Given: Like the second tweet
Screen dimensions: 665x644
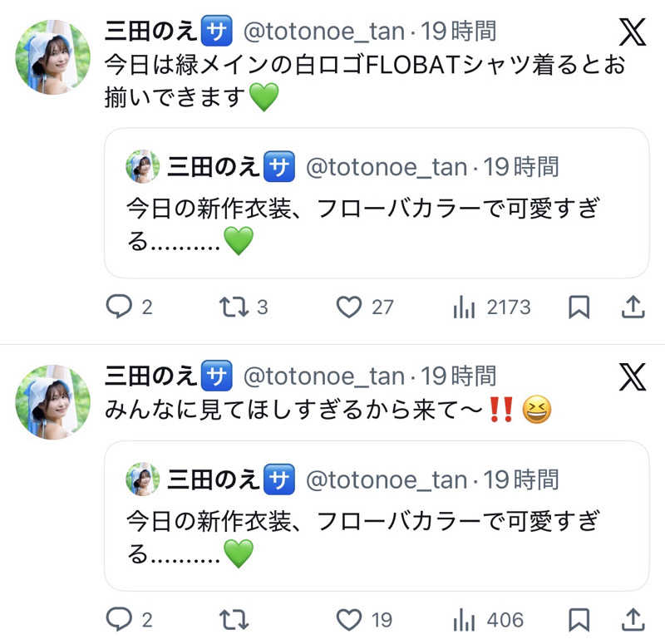Looking at the screenshot, I should [350, 619].
